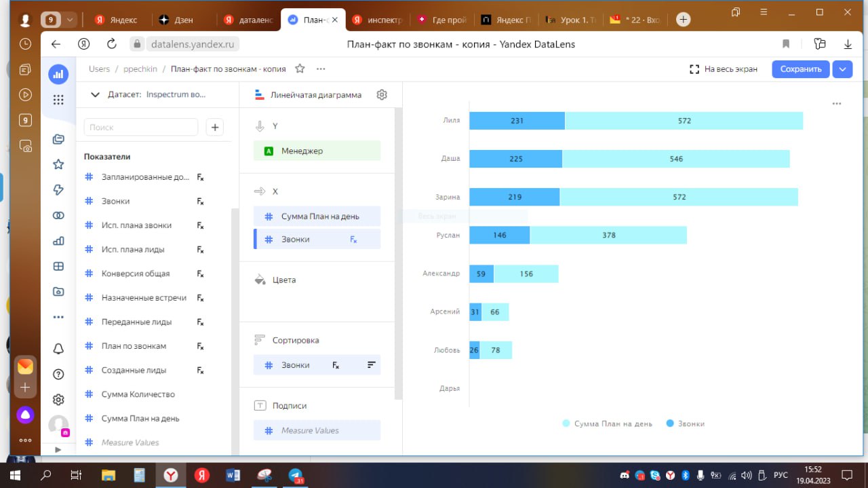This screenshot has width=868, height=488.
Task: Open the help question mark in the sidebar
Action: coord(58,374)
